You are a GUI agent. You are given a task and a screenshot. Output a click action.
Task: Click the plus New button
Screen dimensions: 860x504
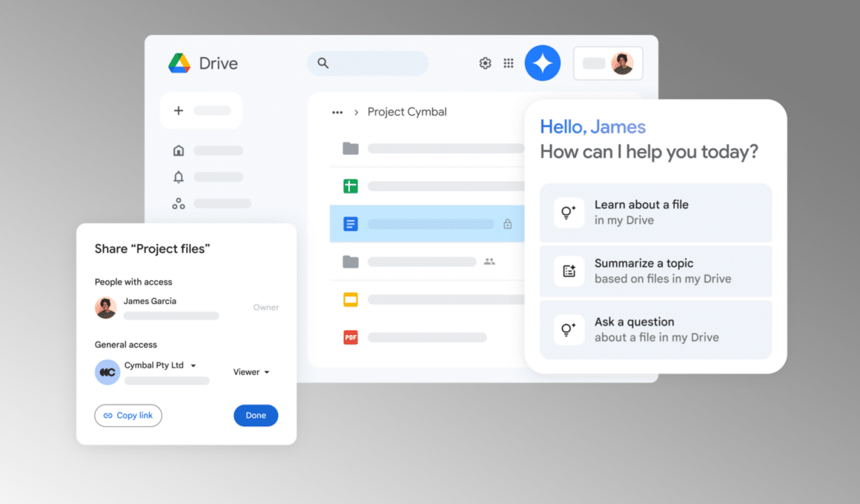point(202,110)
